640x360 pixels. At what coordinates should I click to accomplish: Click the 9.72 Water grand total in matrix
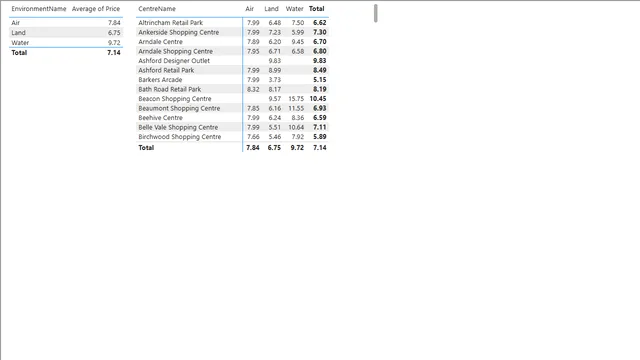(x=297, y=148)
